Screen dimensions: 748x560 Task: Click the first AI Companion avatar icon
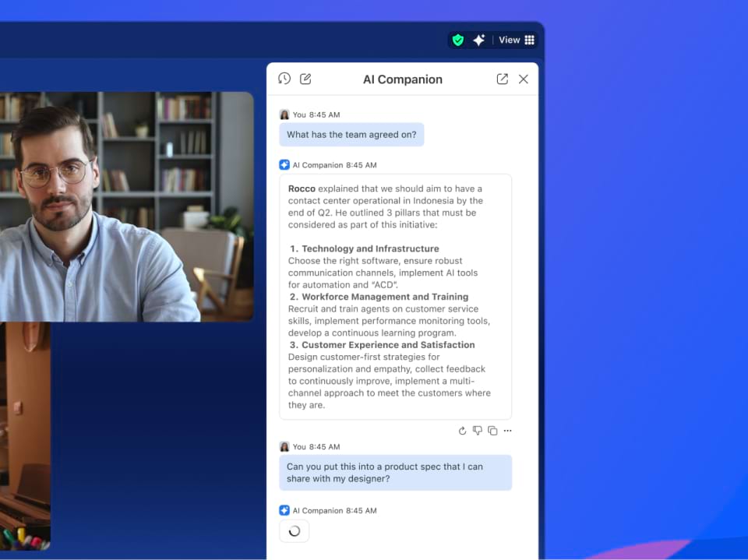284,165
